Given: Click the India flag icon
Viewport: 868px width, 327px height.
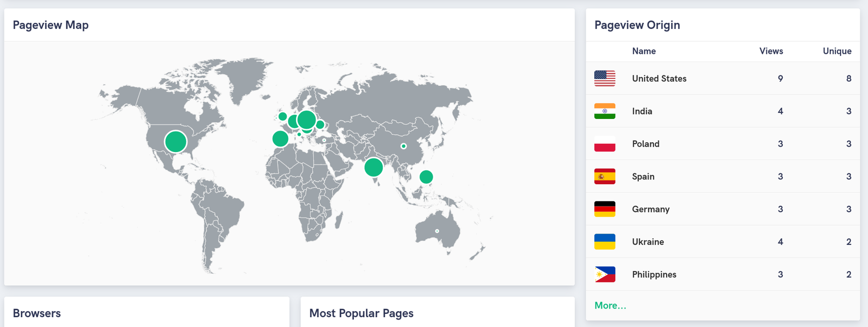Looking at the screenshot, I should click(x=605, y=111).
